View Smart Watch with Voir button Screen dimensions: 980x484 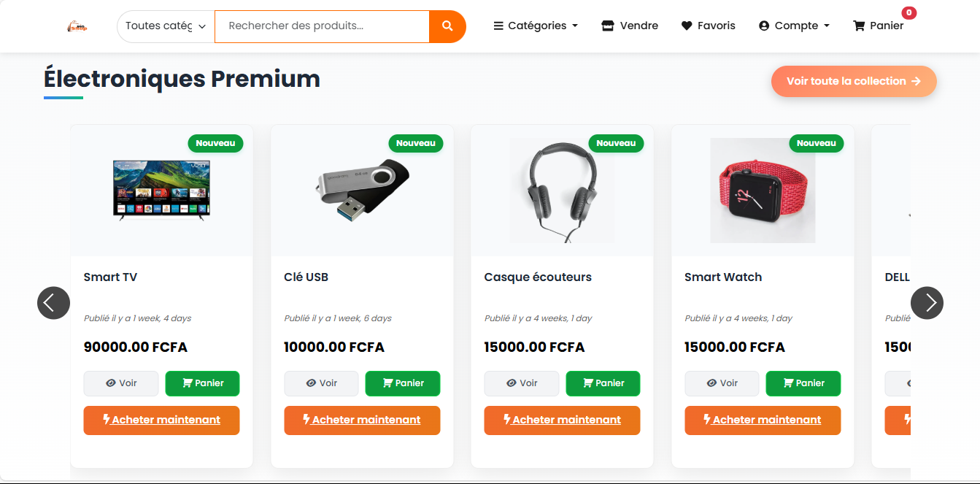(722, 383)
